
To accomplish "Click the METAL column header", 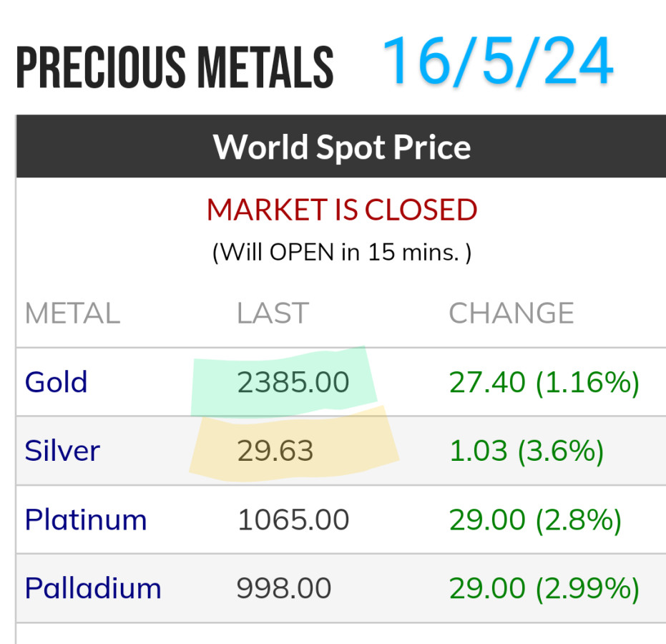I will tap(72, 313).
